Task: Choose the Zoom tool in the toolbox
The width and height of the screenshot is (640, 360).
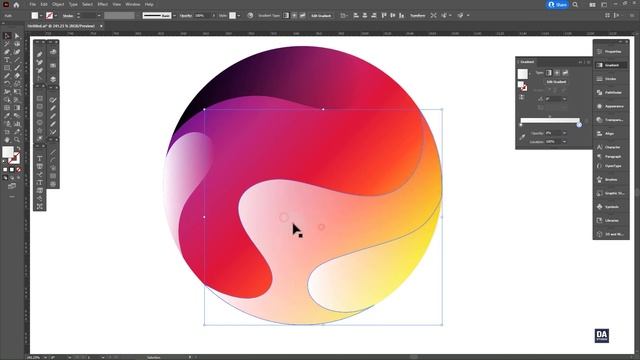Action: pos(17,140)
